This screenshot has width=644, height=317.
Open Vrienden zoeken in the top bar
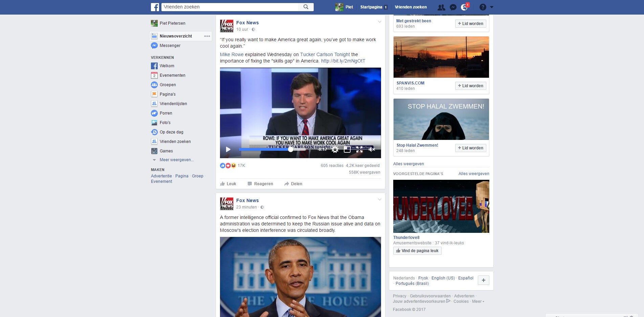point(410,7)
